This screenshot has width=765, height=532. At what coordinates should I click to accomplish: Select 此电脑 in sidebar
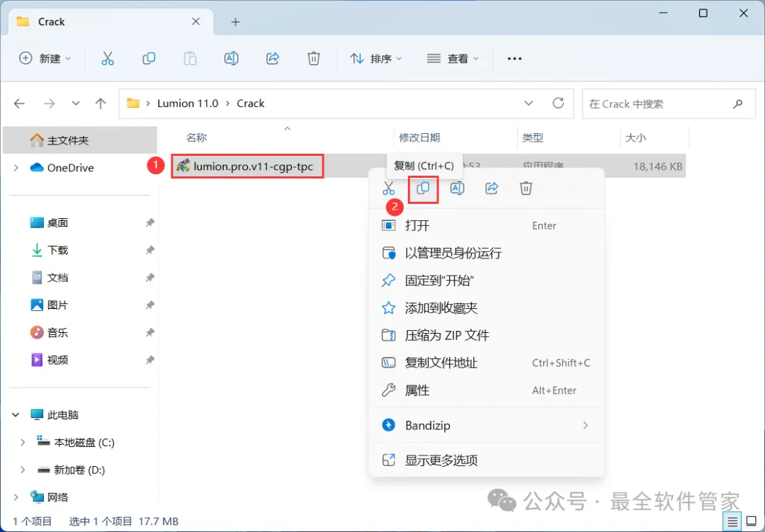pos(62,415)
